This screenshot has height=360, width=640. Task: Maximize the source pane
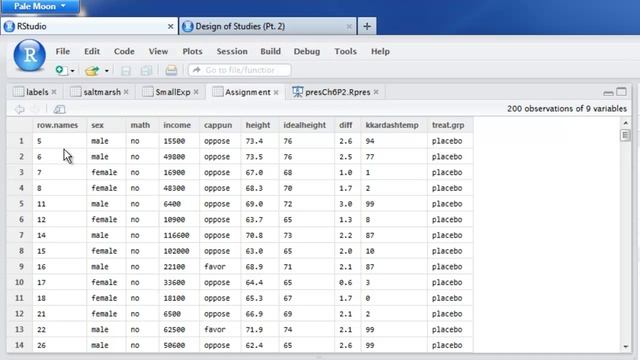click(x=621, y=92)
